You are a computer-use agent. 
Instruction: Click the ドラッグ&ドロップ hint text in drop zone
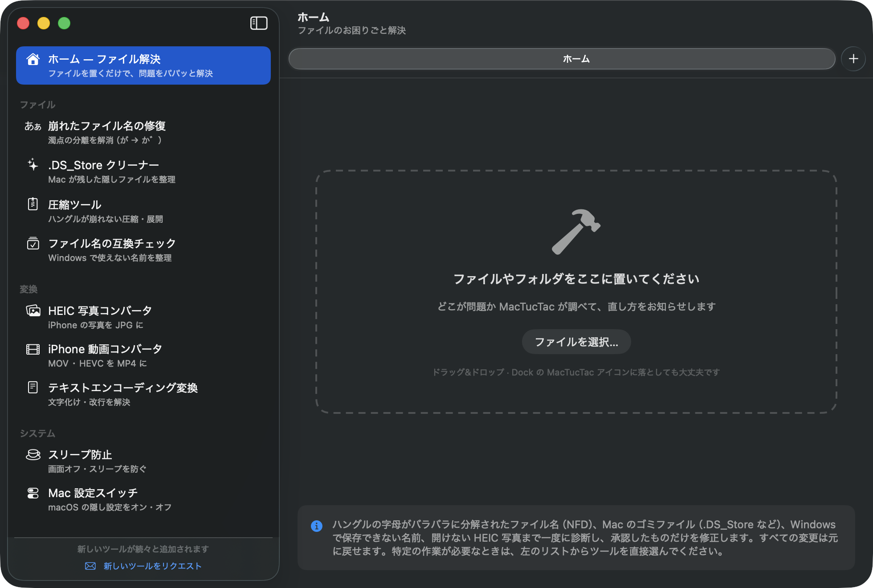pyautogui.click(x=576, y=372)
